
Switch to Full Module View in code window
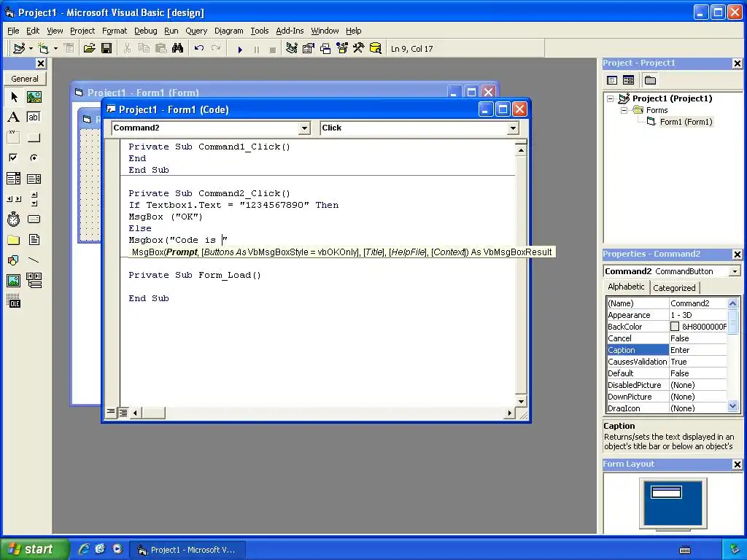[123, 412]
